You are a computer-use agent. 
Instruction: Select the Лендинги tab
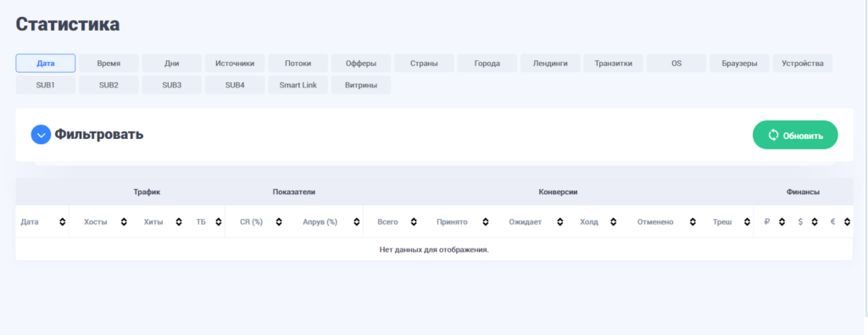tap(550, 63)
